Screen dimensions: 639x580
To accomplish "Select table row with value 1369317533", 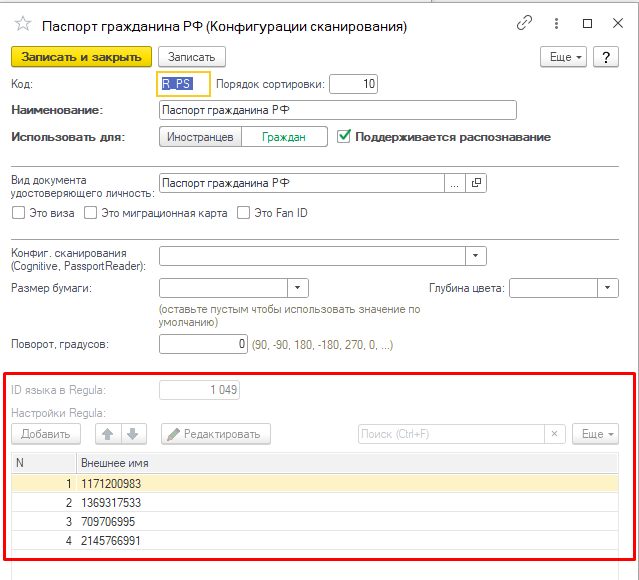I will click(111, 503).
